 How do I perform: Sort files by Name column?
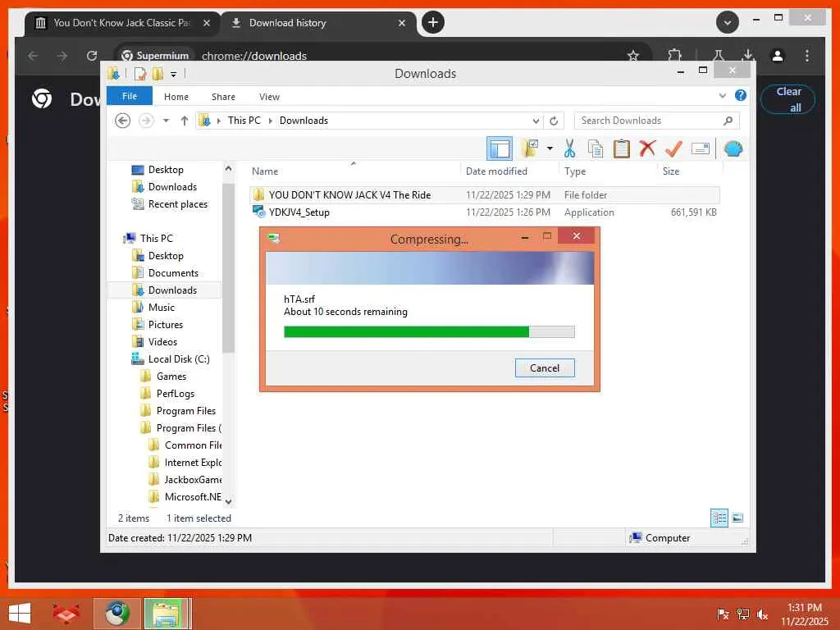[265, 171]
